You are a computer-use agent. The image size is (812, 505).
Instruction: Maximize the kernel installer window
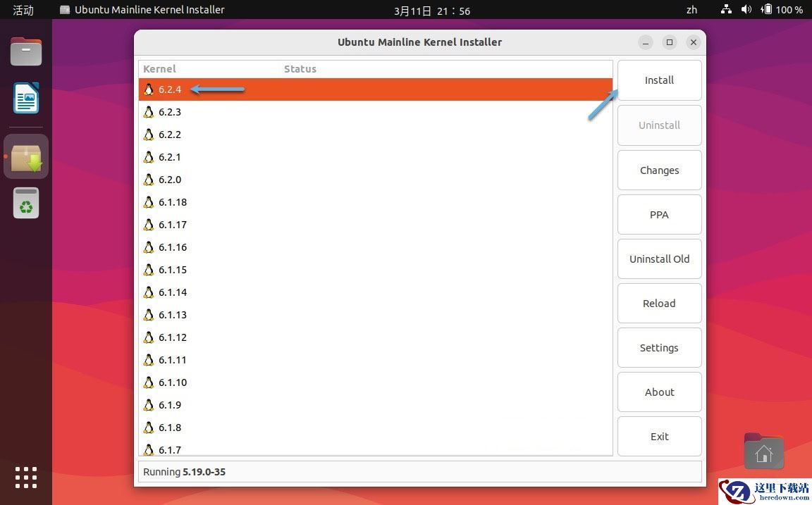[x=670, y=42]
